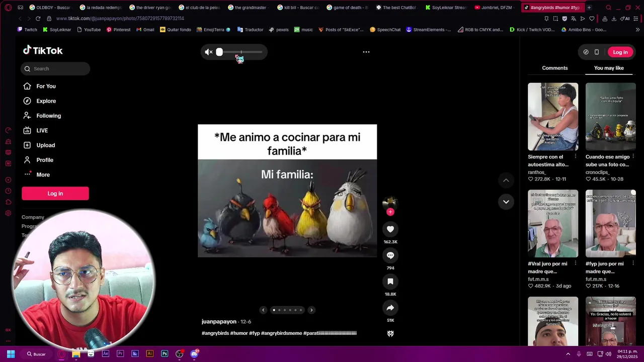Open the Windows Start menu
Screen dimensions: 644x362
tap(11, 354)
